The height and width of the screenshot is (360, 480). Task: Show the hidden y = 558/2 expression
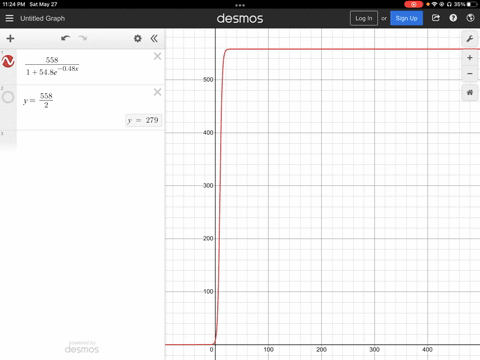8,97
